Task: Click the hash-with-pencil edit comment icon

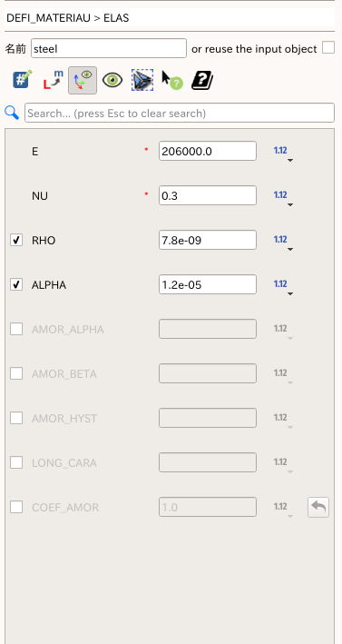Action: (x=22, y=80)
